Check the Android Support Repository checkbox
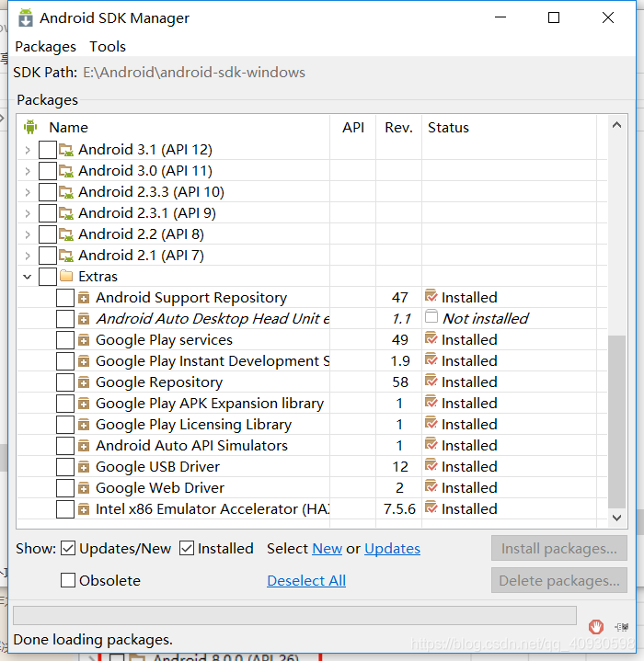This screenshot has height=661, width=644. coord(65,298)
